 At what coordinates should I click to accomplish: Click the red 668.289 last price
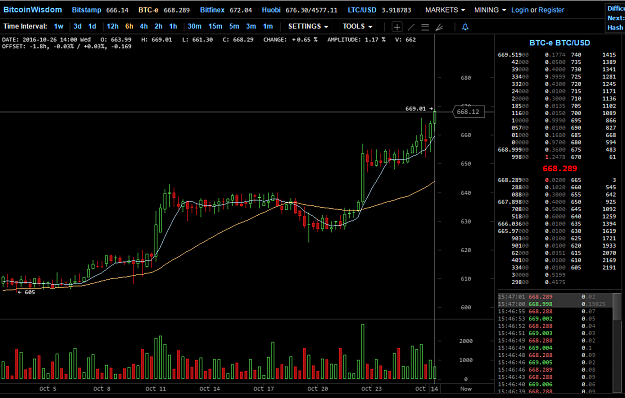pos(559,169)
